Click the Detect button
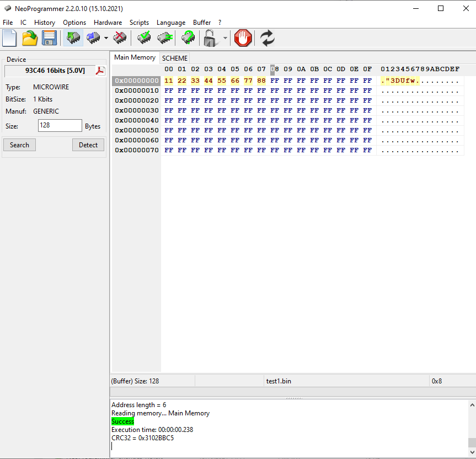 click(88, 145)
